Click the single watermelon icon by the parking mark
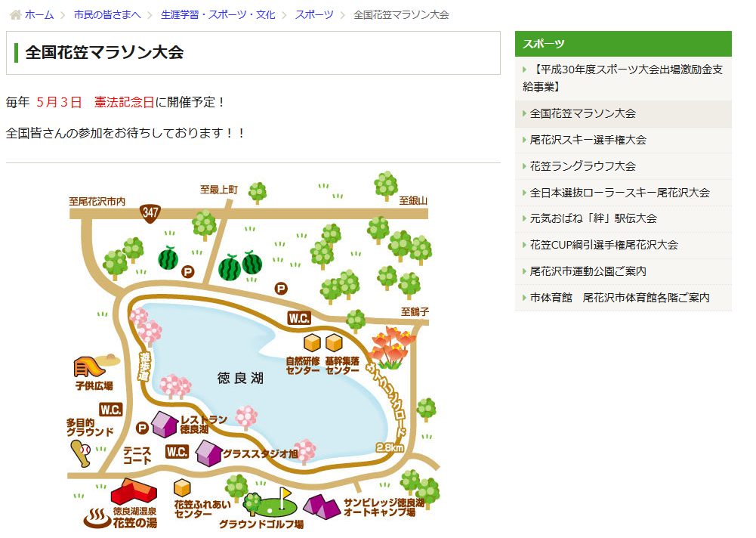The width and height of the screenshot is (756, 538). coord(168,258)
